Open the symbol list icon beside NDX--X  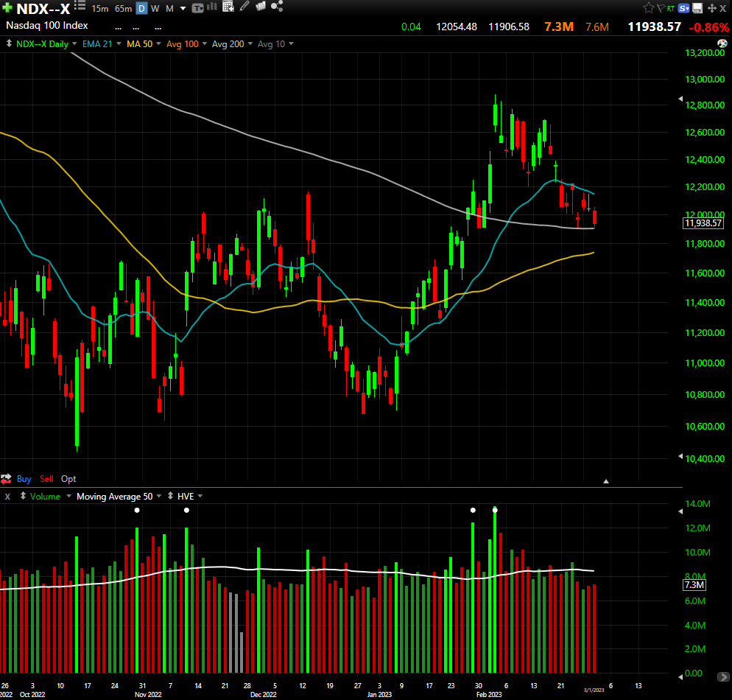coord(80,6)
